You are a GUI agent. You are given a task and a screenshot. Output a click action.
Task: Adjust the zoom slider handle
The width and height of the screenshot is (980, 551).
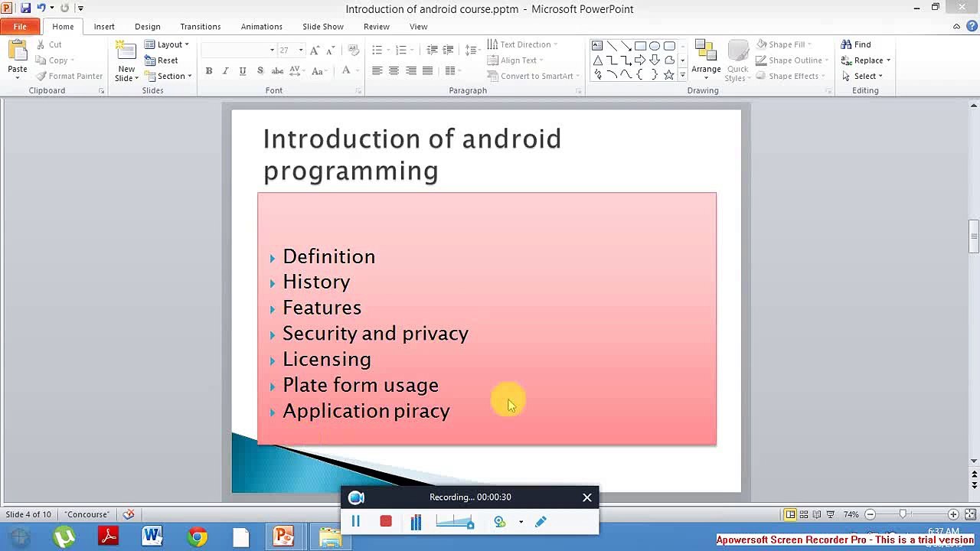[x=903, y=514]
